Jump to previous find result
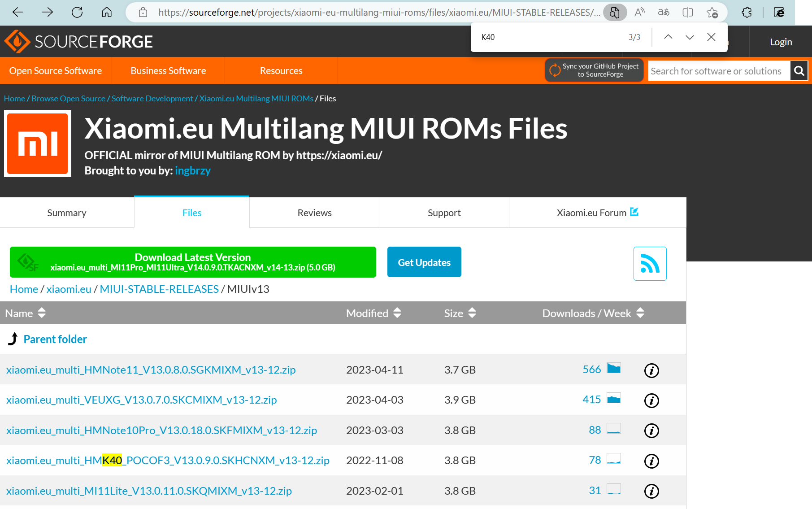The image size is (812, 509). click(x=668, y=37)
